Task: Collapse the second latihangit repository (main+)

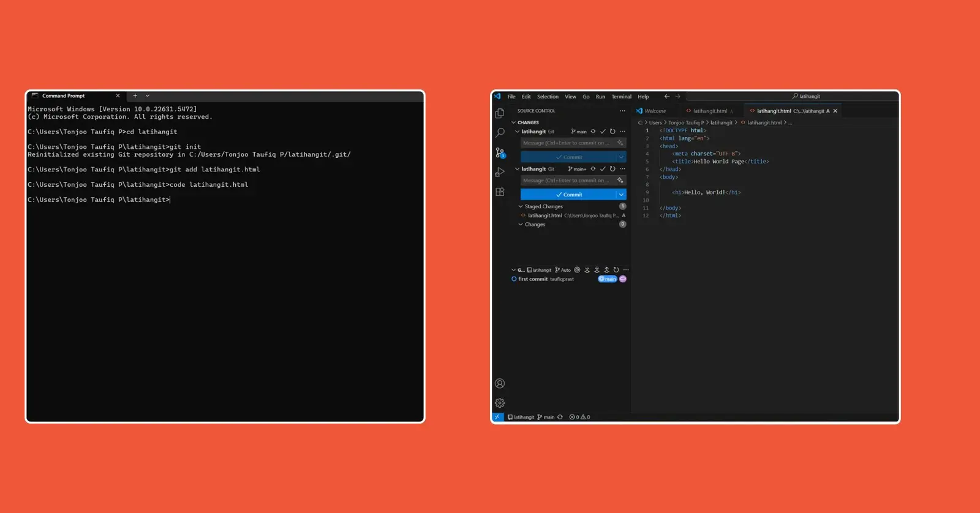Action: tap(517, 169)
